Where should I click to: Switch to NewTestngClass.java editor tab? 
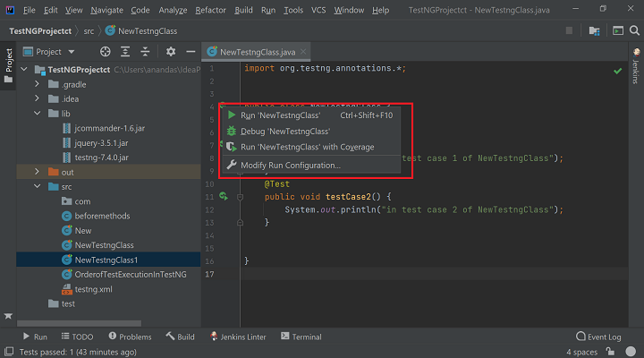[257, 52]
